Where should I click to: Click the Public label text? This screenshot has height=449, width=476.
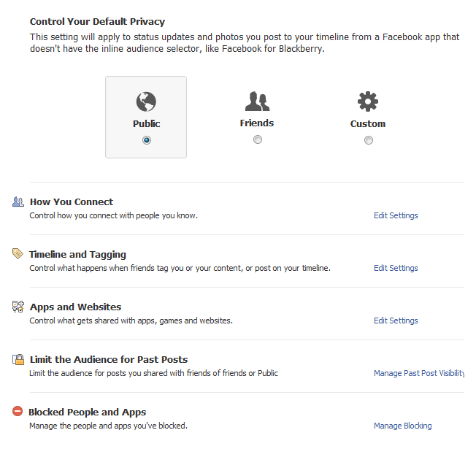(x=146, y=123)
